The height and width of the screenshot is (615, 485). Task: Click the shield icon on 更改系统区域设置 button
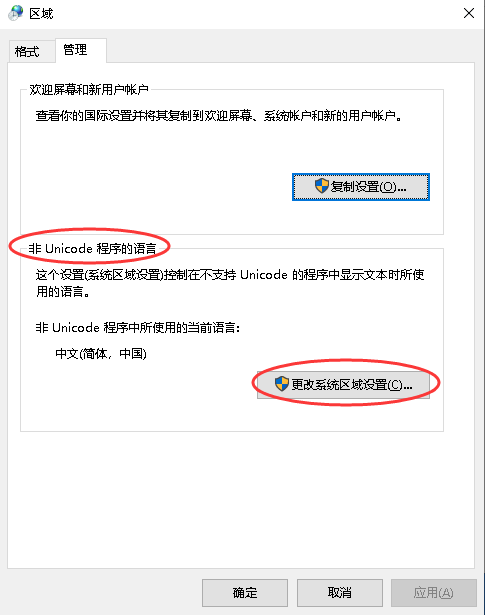pos(282,383)
